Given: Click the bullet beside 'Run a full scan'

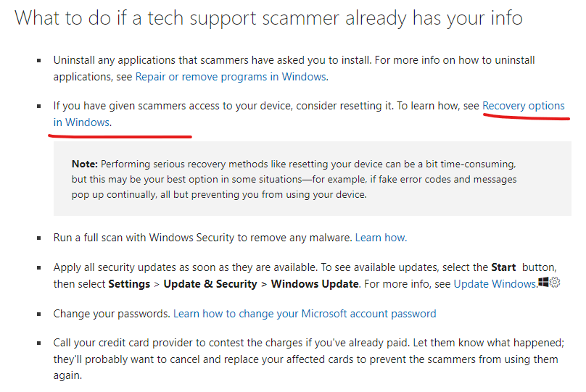Looking at the screenshot, I should [x=39, y=238].
